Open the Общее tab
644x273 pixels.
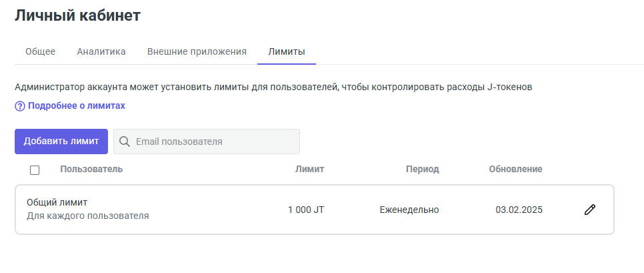(x=40, y=51)
